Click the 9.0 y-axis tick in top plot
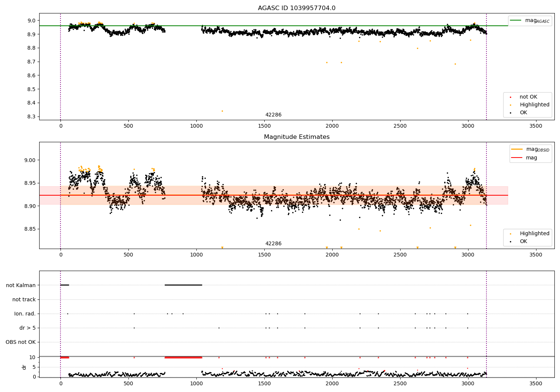The height and width of the screenshot is (392, 560). 32,21
